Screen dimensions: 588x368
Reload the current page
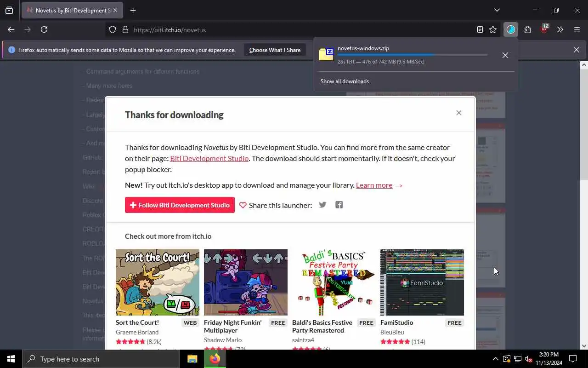tap(44, 29)
